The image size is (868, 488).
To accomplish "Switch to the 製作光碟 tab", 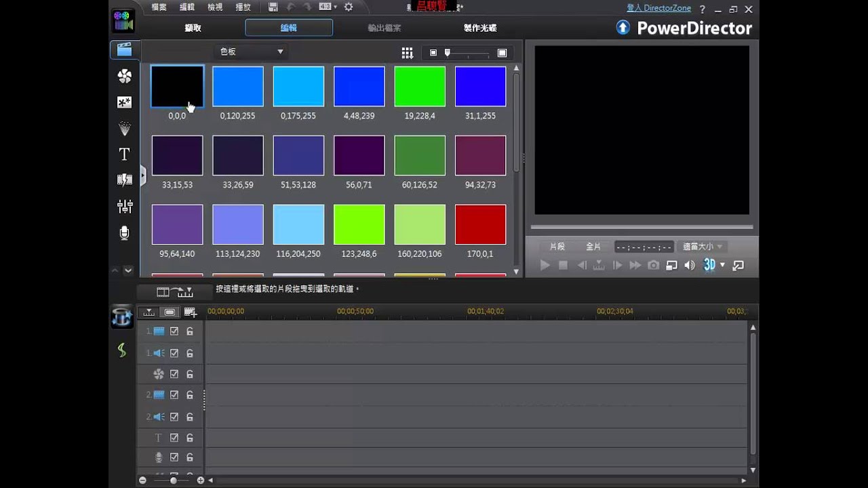I will (x=480, y=28).
